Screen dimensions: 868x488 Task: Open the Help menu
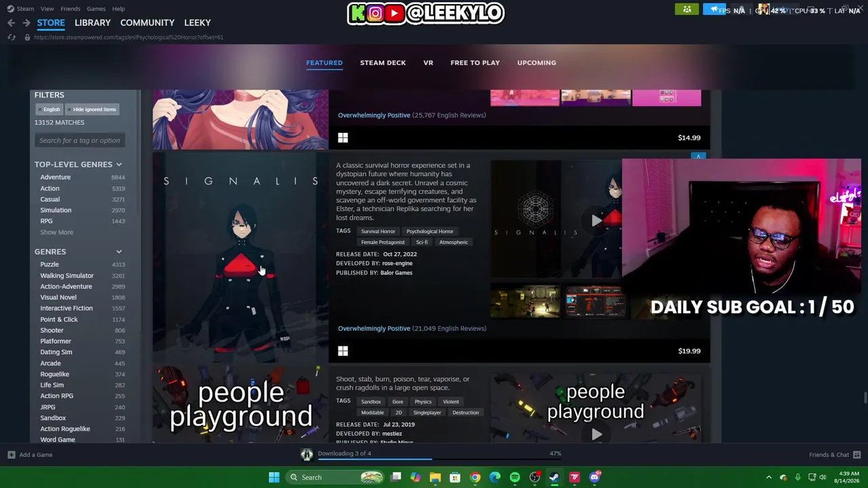[x=118, y=9]
